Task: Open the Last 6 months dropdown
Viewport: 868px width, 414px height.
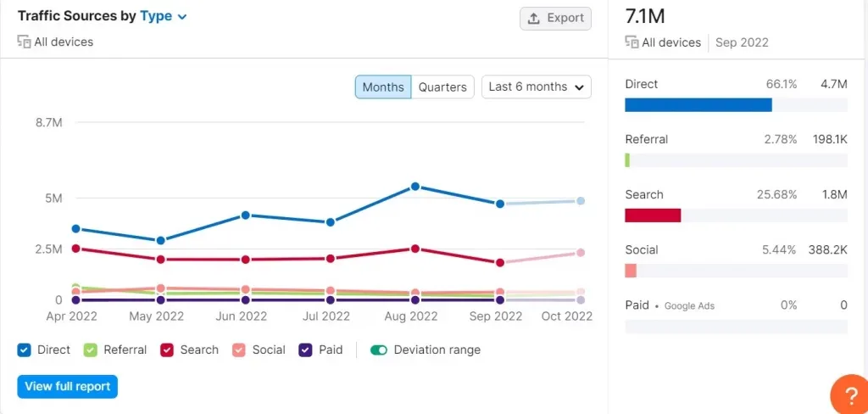Action: tap(537, 87)
